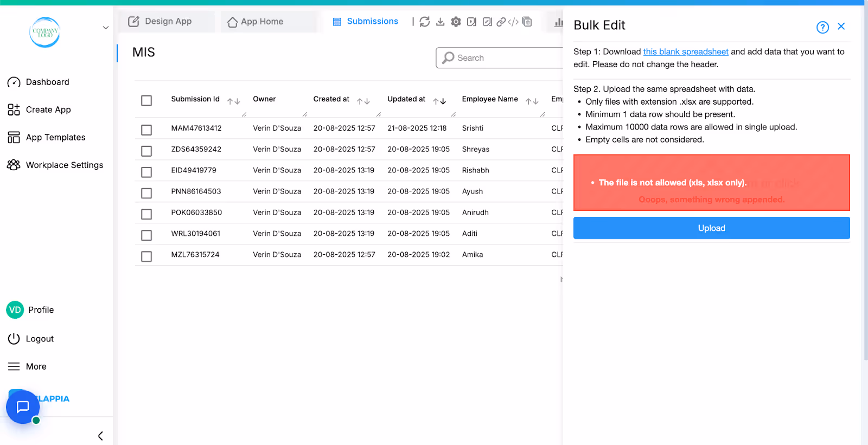Click the Owner column resize handle
Image resolution: width=868 pixels, height=445 pixels.
click(305, 114)
